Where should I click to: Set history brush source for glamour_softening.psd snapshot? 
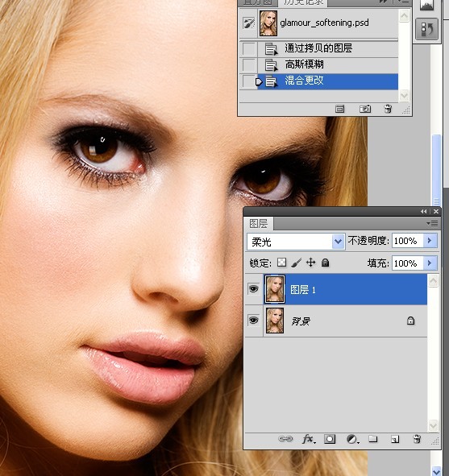pos(249,23)
